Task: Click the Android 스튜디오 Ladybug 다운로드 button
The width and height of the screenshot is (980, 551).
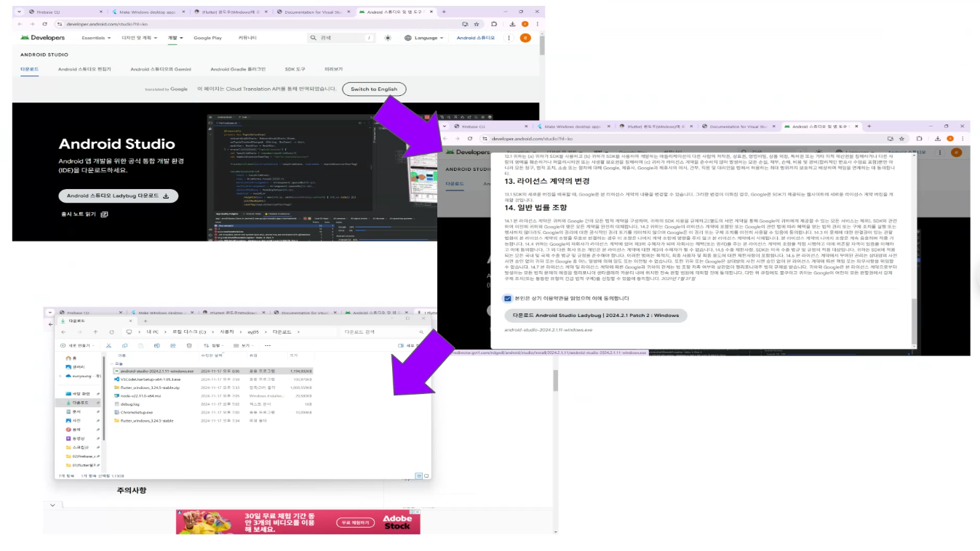Action: (119, 196)
